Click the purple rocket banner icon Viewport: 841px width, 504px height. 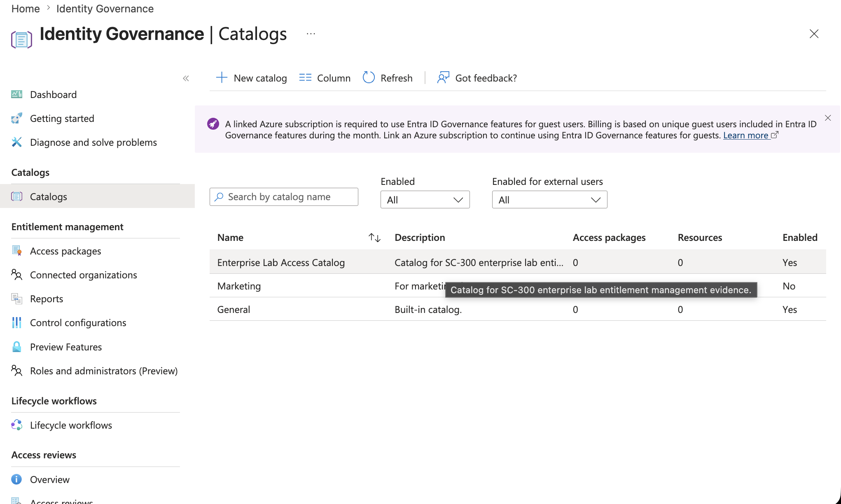[213, 124]
